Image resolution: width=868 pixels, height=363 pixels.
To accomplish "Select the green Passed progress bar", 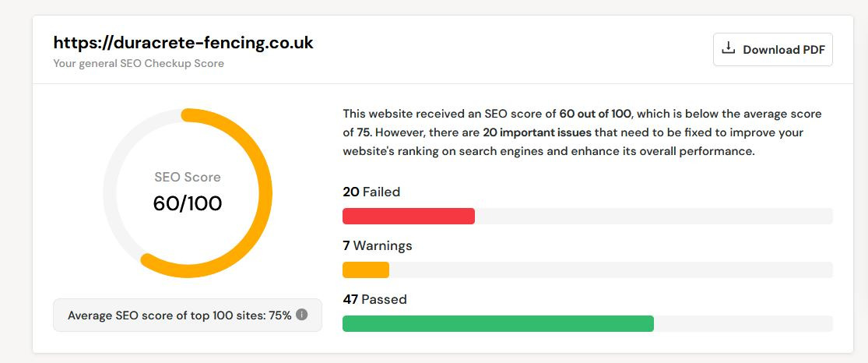I will tap(498, 323).
